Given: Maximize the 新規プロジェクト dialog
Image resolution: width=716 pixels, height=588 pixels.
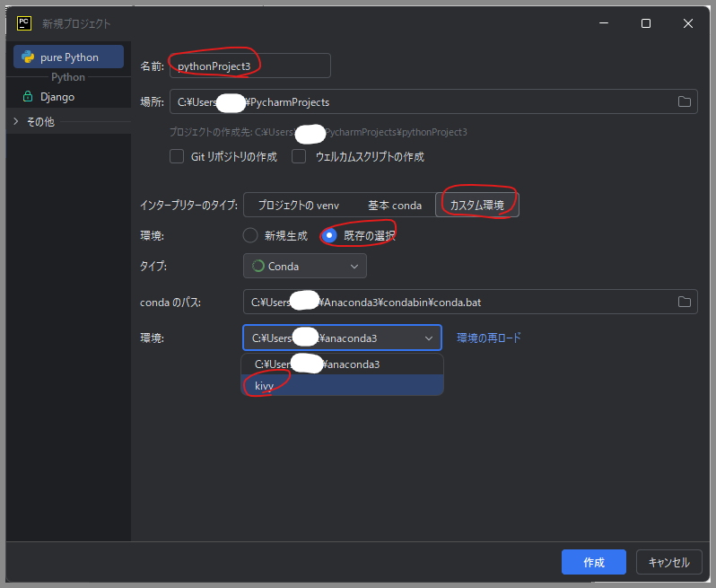Looking at the screenshot, I should [646, 23].
